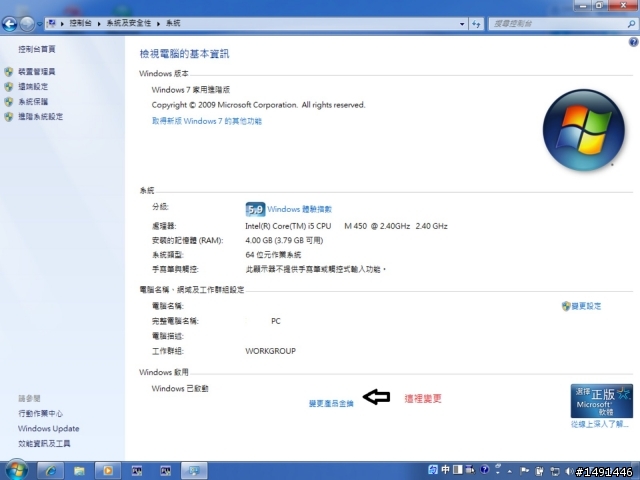
Task: Select the 控制台 breadcrumb segment
Action: [x=80, y=23]
